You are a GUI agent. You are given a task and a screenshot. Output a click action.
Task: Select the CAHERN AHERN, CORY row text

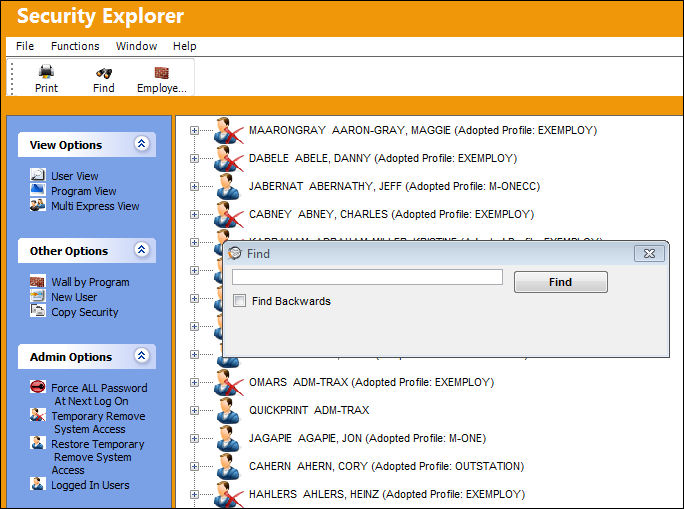(386, 466)
